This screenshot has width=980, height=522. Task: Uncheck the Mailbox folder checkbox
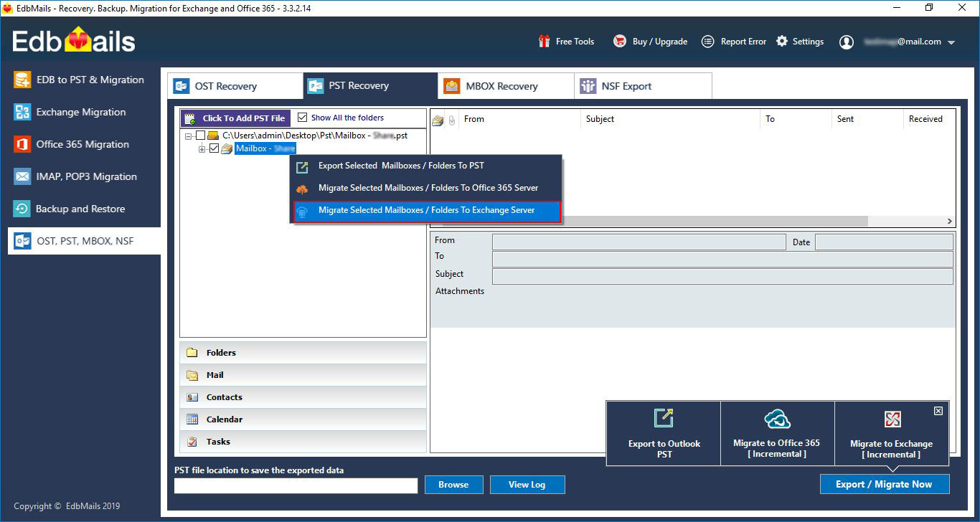pyautogui.click(x=214, y=148)
